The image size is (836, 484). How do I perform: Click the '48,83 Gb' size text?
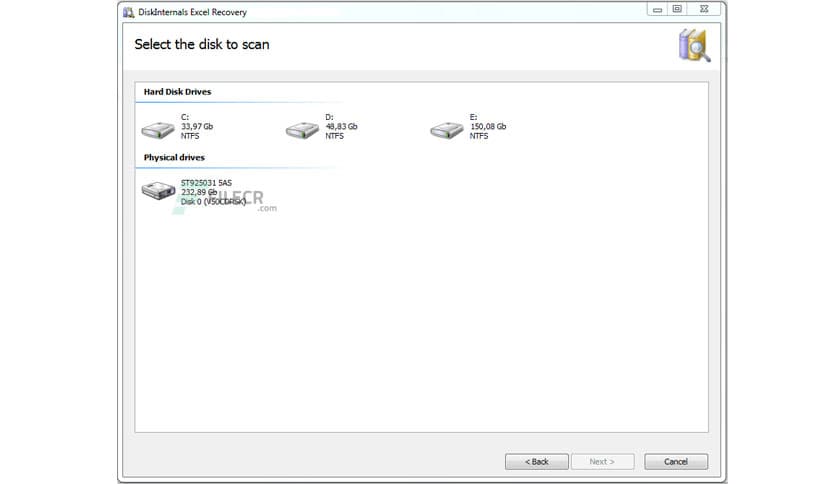point(341,126)
